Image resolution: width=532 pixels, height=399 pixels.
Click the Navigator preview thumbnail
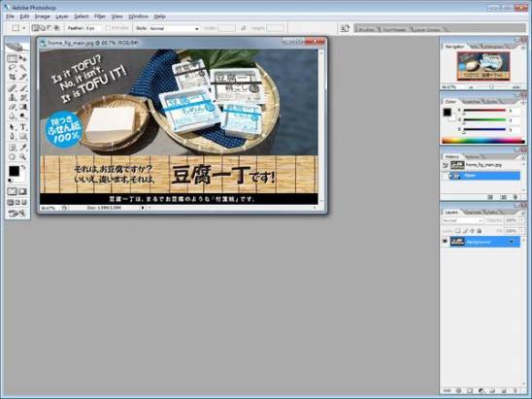[483, 66]
